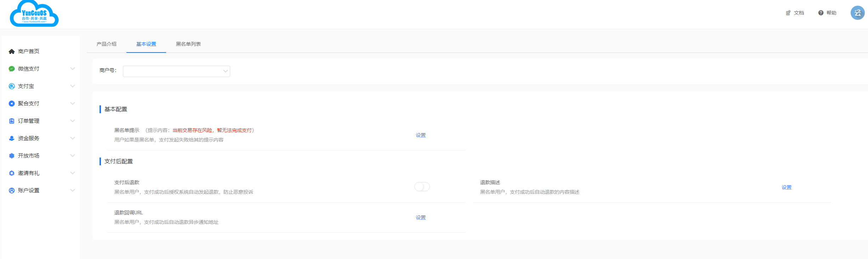The height and width of the screenshot is (259, 868).
Task: Select 支付宝 label in the sidebar
Action: pos(26,86)
